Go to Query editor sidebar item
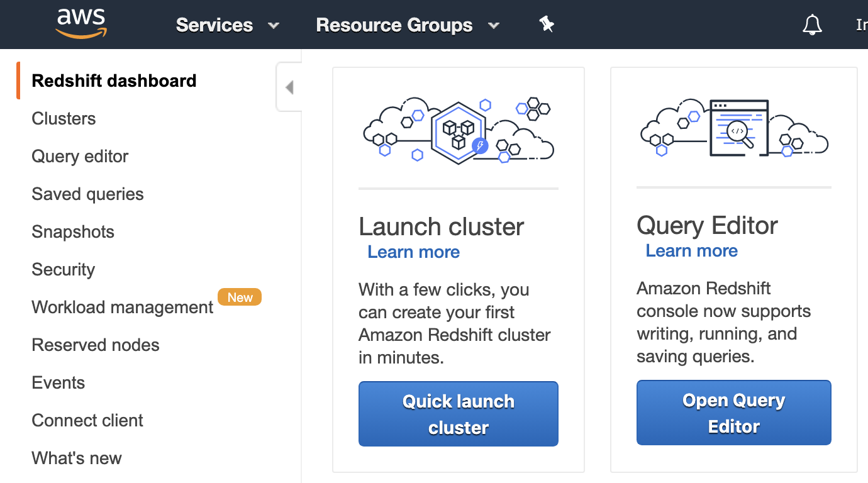The height and width of the screenshot is (483, 868). coord(80,156)
